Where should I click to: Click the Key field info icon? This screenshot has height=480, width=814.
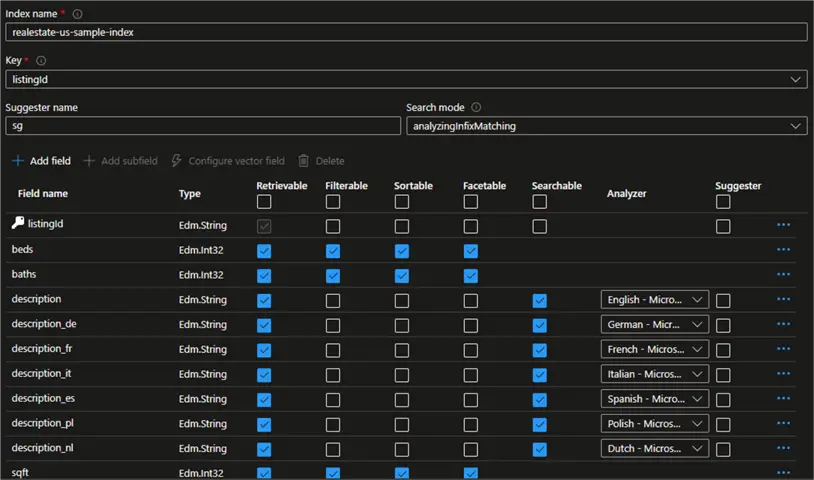[x=41, y=61]
